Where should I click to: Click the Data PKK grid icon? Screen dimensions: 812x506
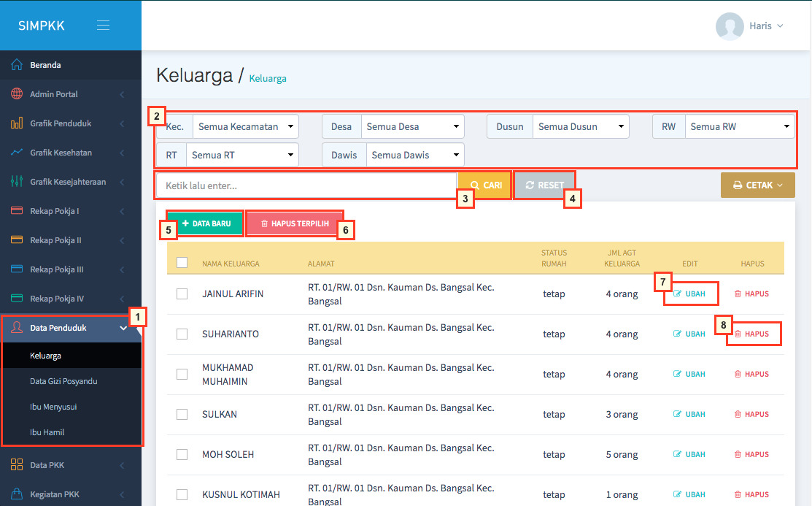click(x=17, y=465)
